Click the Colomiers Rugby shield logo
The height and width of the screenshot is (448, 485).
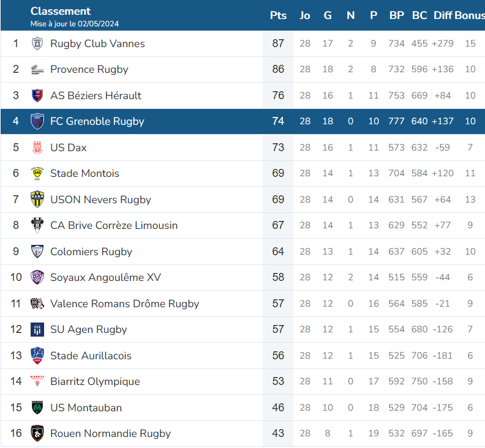tap(37, 252)
